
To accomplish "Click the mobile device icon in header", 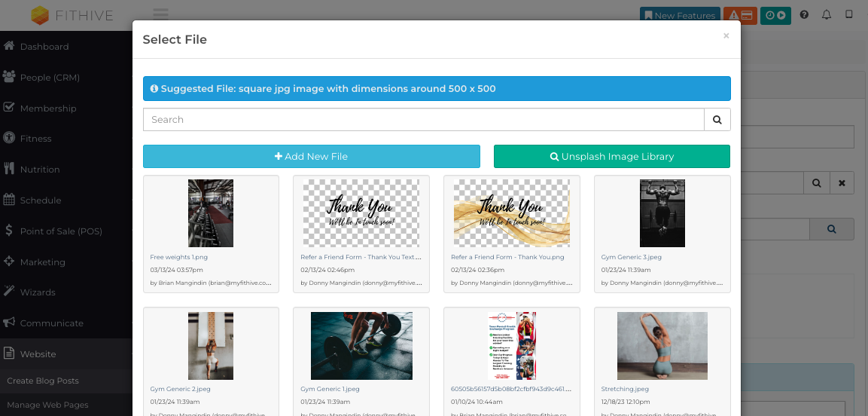I will tap(848, 14).
